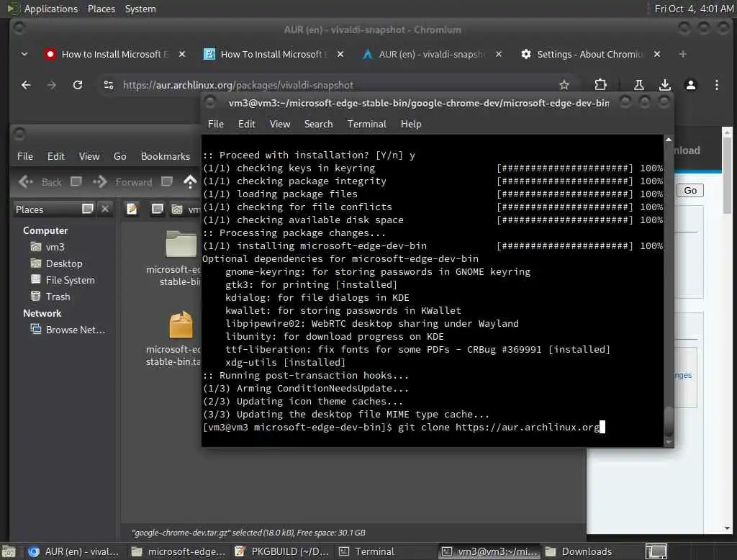Expand the tab search chevron in Chromium
The image size is (737, 560).
24,54
